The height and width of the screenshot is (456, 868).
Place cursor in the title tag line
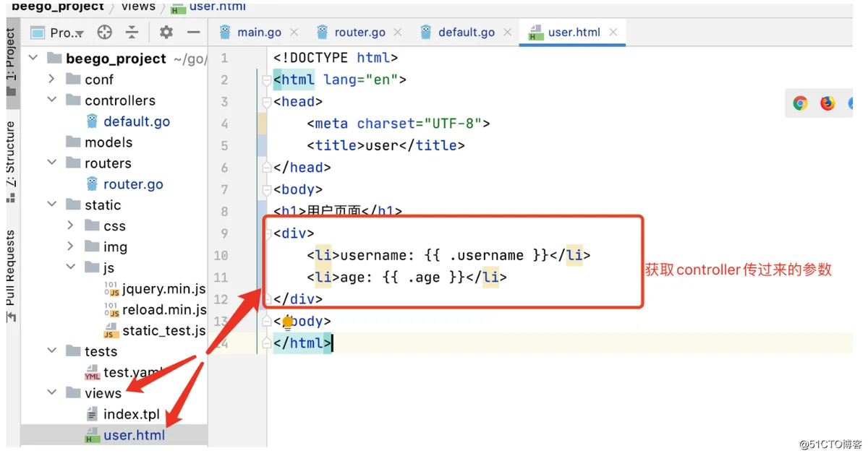386,145
